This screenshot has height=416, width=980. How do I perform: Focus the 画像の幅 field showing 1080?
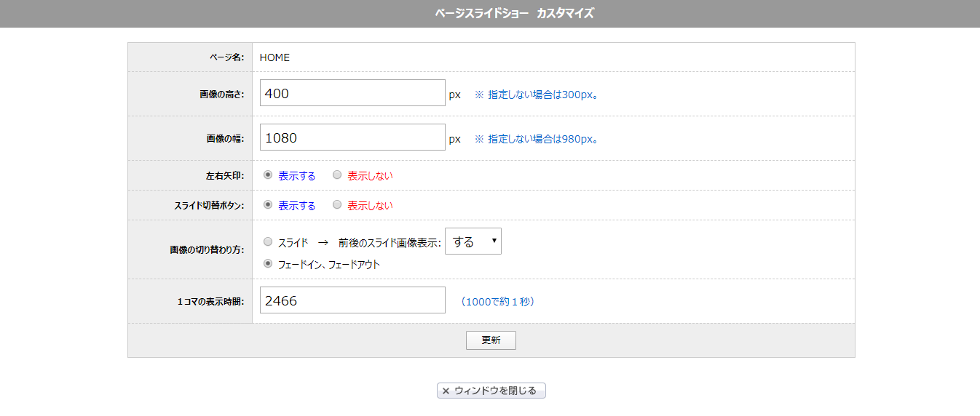(352, 137)
